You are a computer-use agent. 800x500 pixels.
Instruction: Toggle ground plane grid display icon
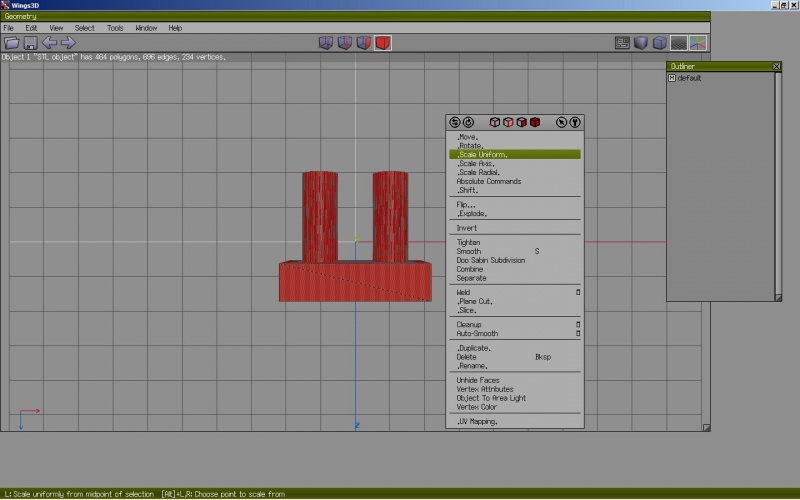[x=679, y=43]
